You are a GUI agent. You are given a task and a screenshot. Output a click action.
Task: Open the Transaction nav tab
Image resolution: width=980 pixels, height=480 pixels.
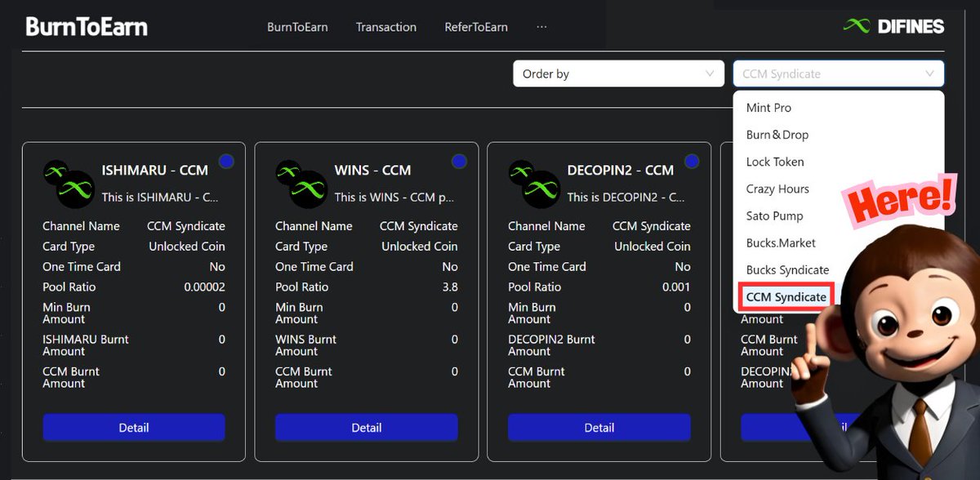pos(386,27)
